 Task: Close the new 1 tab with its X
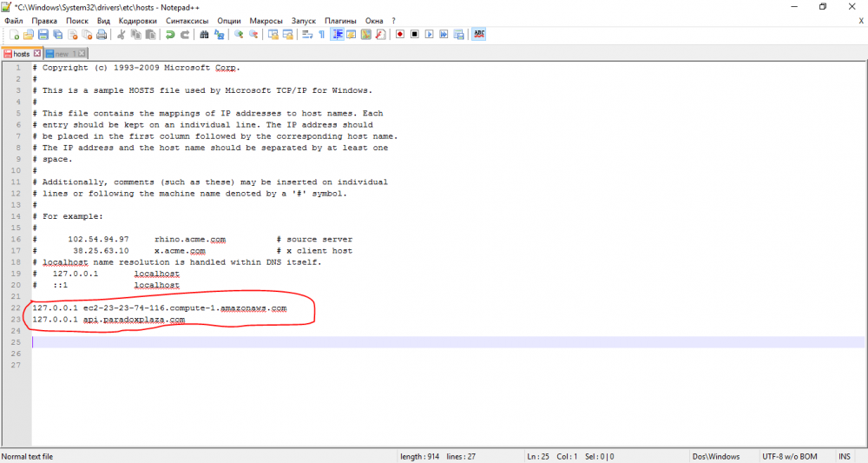click(x=82, y=53)
